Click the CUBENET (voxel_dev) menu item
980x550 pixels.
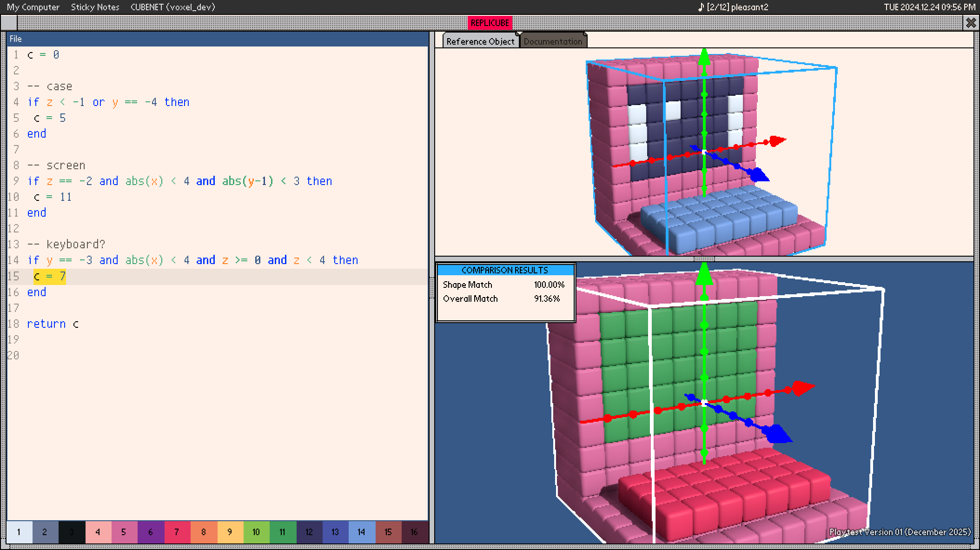[x=172, y=7]
